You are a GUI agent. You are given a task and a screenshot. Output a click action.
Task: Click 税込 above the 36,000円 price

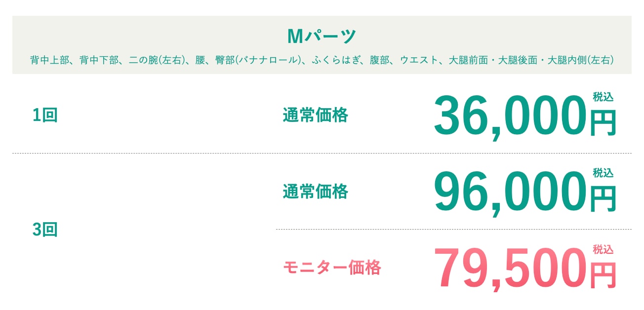pyautogui.click(x=603, y=97)
